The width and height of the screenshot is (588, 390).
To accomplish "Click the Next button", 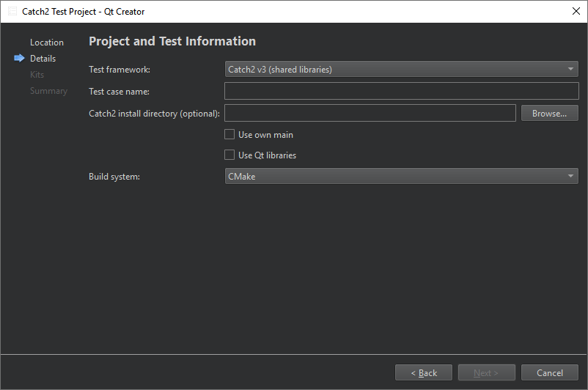I will coord(486,373).
